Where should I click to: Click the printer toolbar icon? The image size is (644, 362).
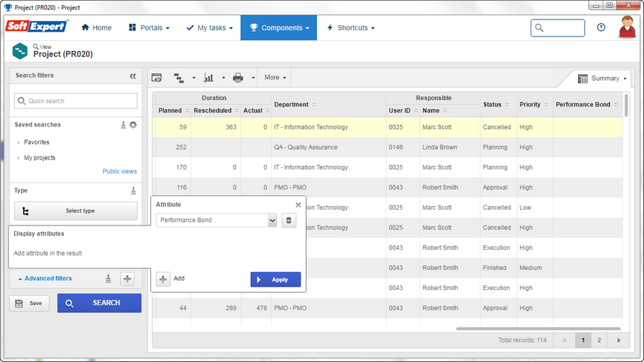coord(238,78)
